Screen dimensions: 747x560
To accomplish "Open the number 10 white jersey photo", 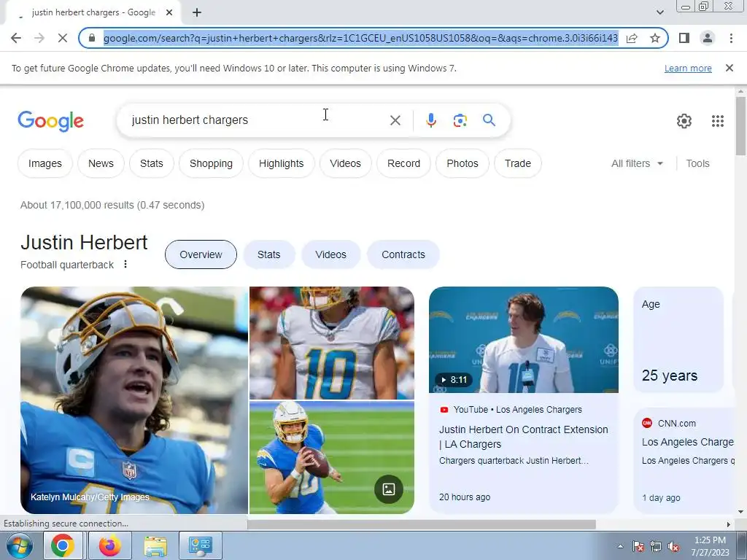I will pyautogui.click(x=332, y=343).
